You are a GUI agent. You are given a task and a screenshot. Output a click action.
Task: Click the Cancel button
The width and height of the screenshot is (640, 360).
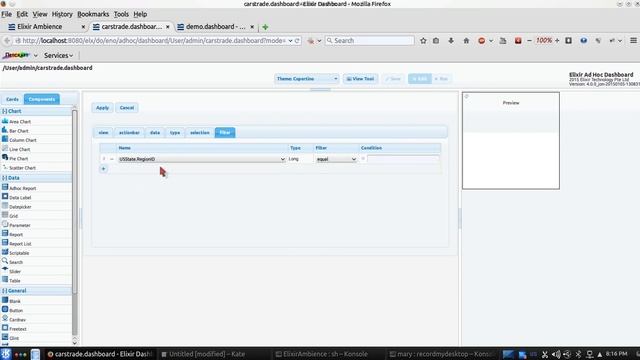[x=127, y=108]
